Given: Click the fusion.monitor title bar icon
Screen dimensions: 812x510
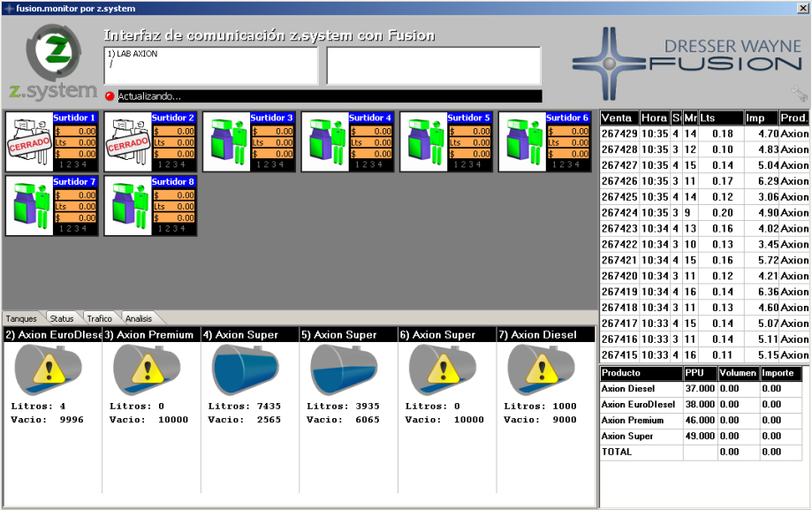Looking at the screenshot, I should (9, 8).
